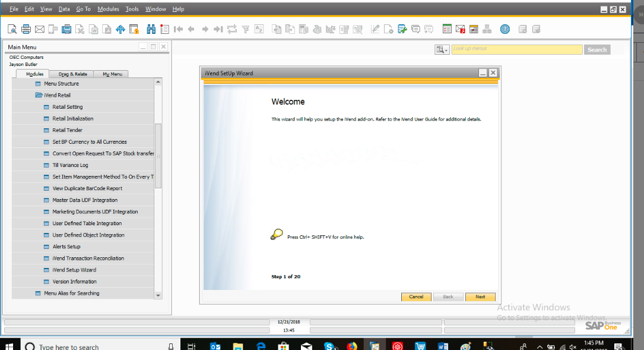Open Firefox from the taskbar
This screenshot has width=644, height=350.
click(352, 346)
